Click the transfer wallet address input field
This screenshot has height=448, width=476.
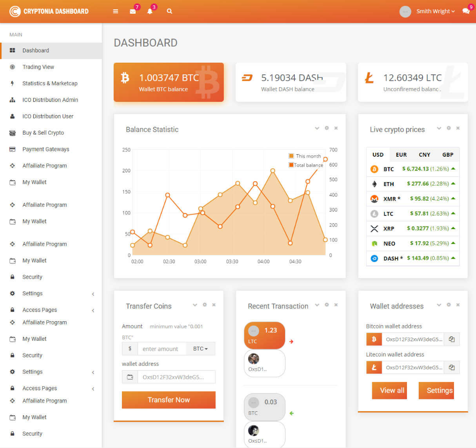click(x=176, y=377)
